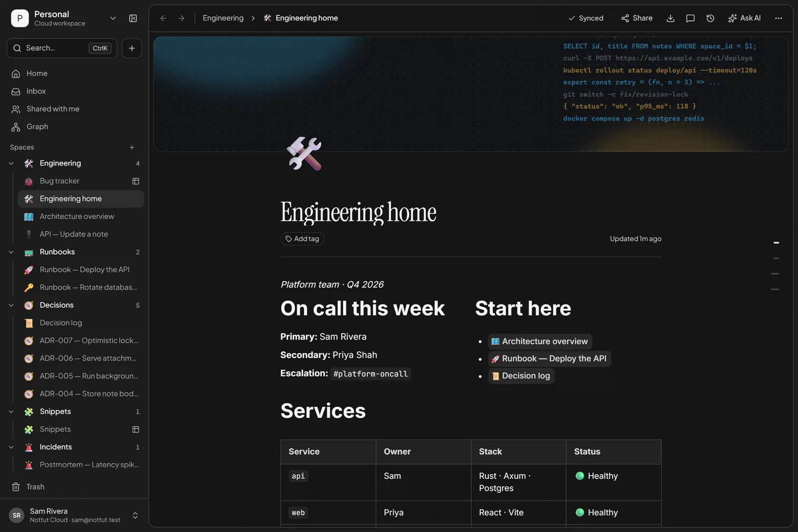Click the Priya owner cell
This screenshot has height=532, width=798.
[423, 513]
